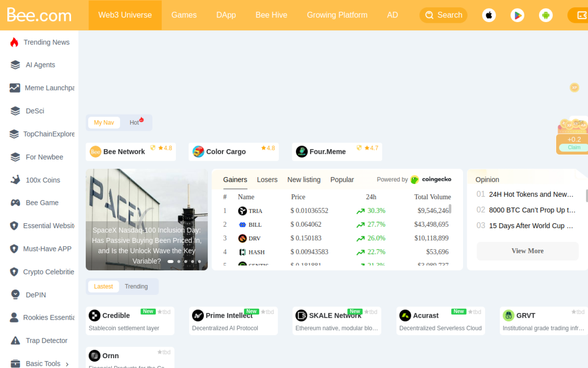Select the HASH gainer row name
This screenshot has width=588, height=368.
(x=257, y=252)
